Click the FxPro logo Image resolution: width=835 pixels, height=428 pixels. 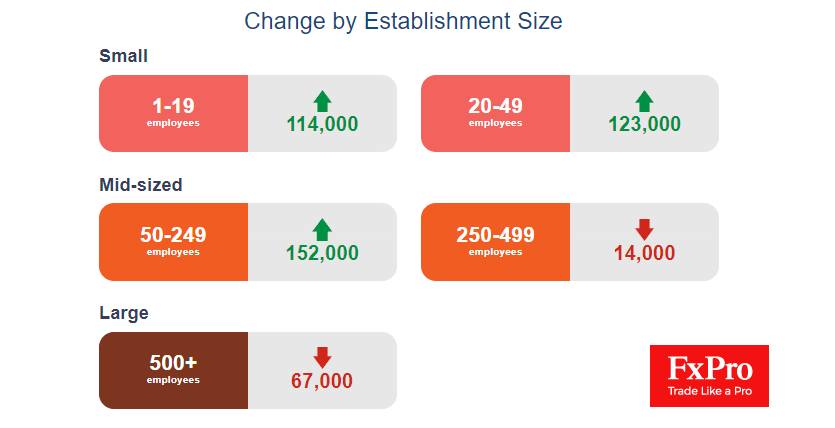(709, 376)
